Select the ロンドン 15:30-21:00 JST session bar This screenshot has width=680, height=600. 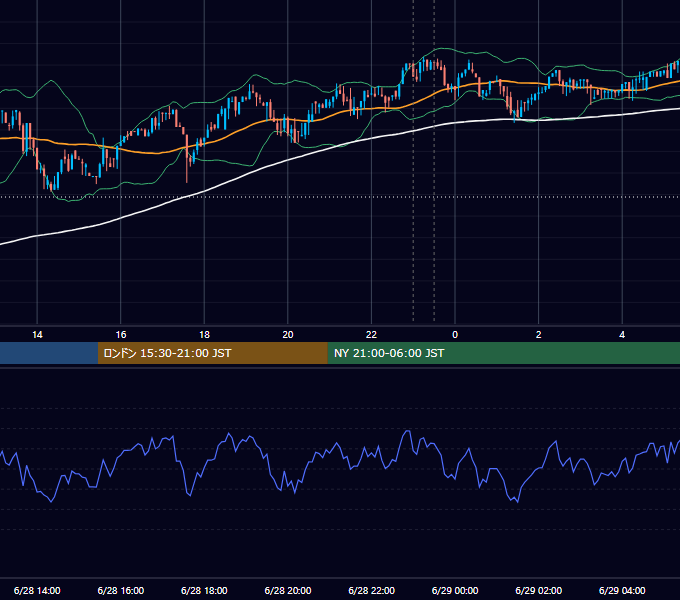pos(212,353)
